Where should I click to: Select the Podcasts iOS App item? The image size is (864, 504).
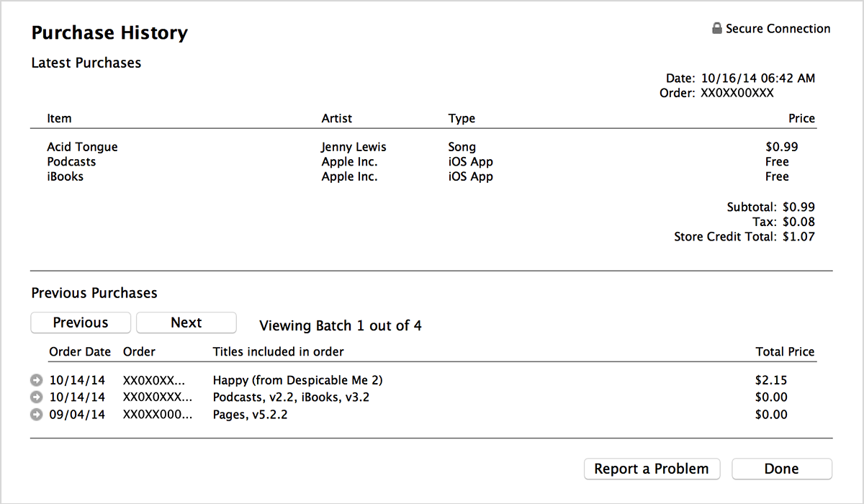tap(423, 162)
